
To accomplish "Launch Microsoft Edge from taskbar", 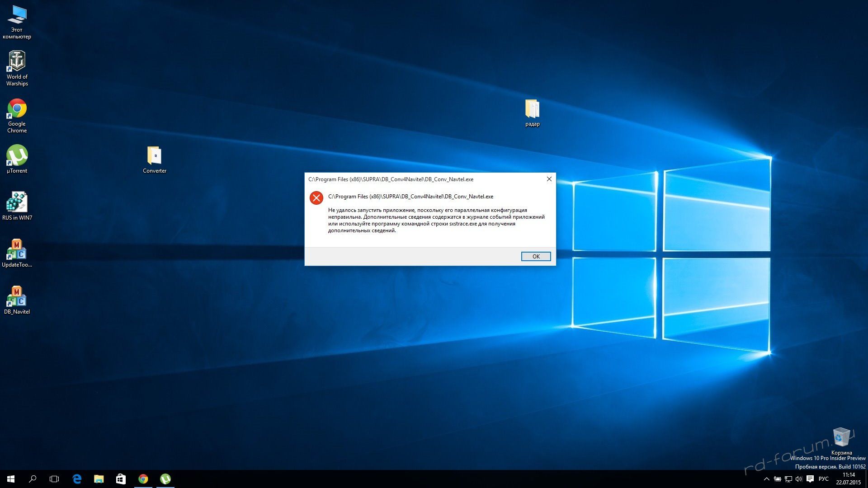I will click(x=77, y=479).
